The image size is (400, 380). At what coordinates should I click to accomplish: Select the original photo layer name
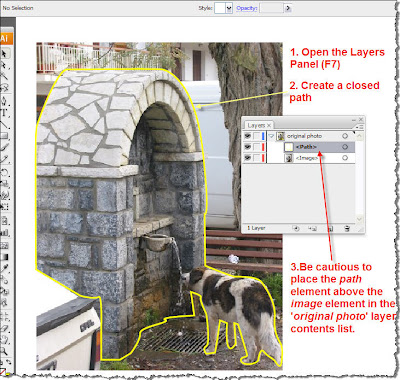tap(304, 136)
